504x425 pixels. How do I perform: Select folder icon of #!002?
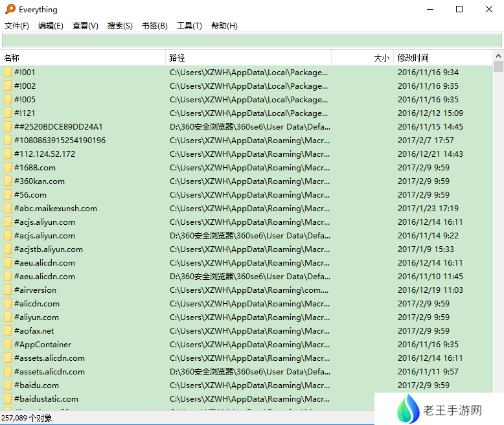point(8,86)
